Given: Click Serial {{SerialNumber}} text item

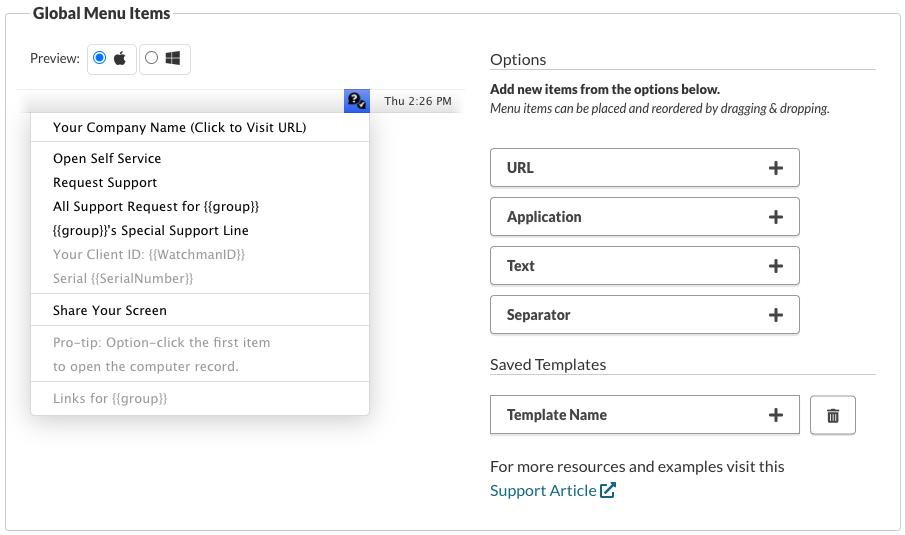Looking at the screenshot, I should [x=123, y=279].
